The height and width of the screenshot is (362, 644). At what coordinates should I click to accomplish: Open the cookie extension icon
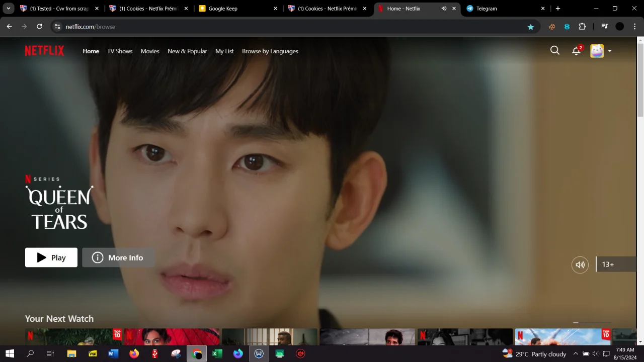click(552, 27)
